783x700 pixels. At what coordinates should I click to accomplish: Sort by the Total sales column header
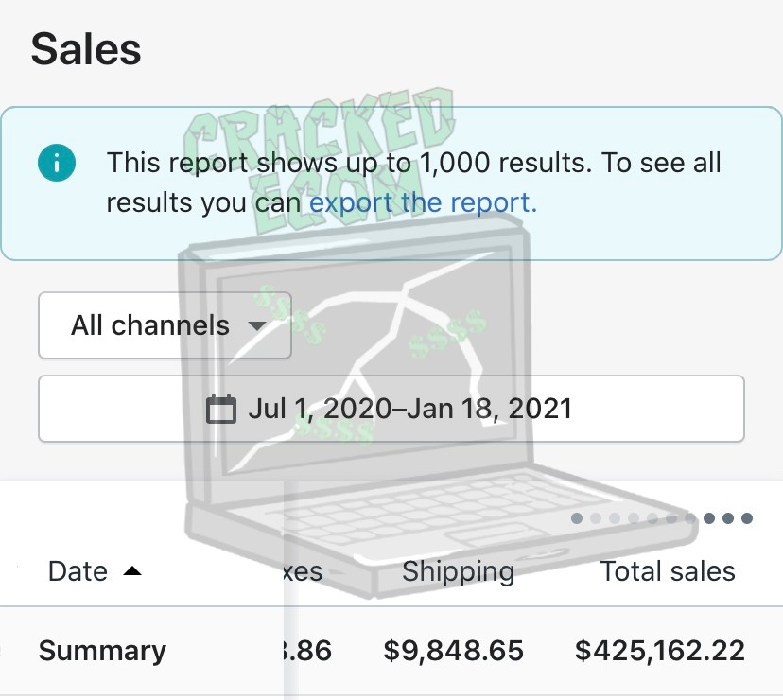pyautogui.click(x=668, y=571)
